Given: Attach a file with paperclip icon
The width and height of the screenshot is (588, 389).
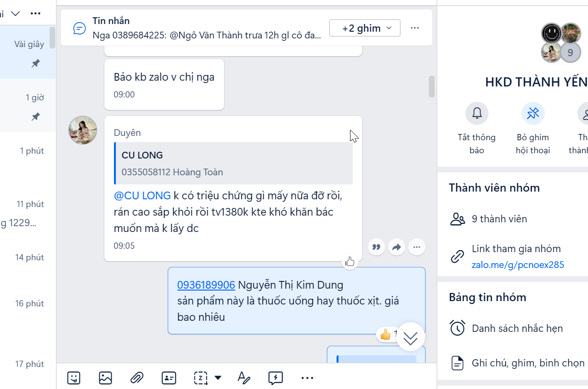Looking at the screenshot, I should coord(137,378).
